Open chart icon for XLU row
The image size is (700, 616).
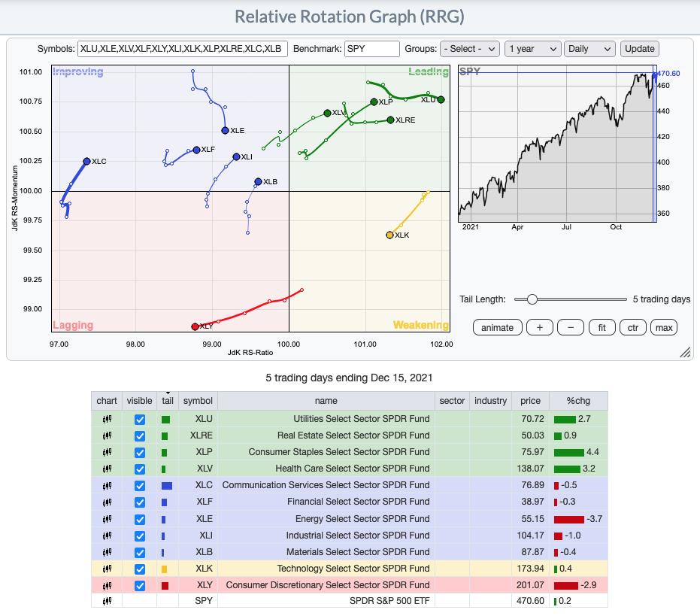[107, 419]
